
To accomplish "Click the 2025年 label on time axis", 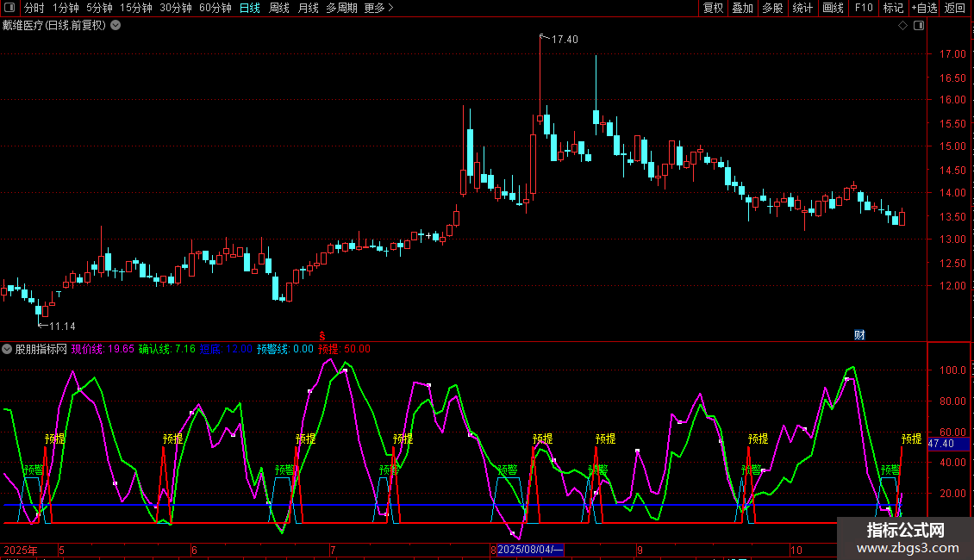I will pyautogui.click(x=21, y=550).
